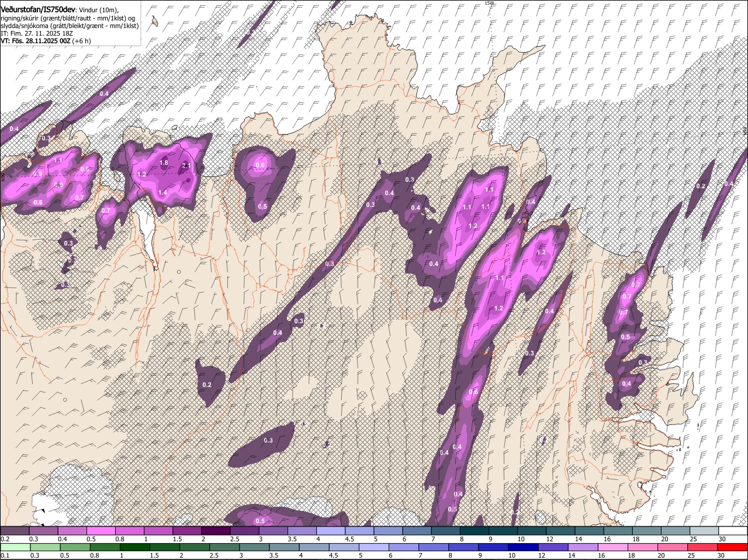Click the dark purple 2–2.5 legend swatch

216,531
